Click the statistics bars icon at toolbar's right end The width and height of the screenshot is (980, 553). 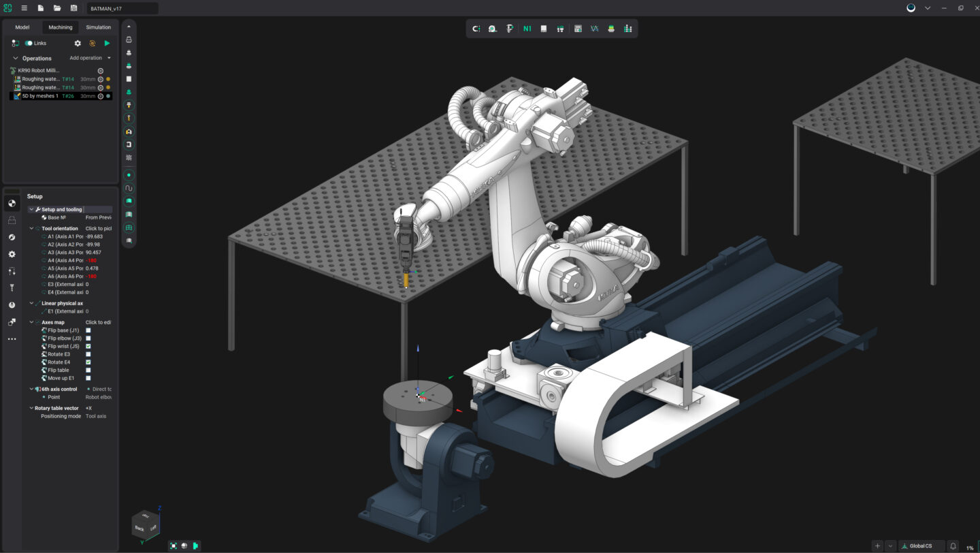tap(627, 29)
